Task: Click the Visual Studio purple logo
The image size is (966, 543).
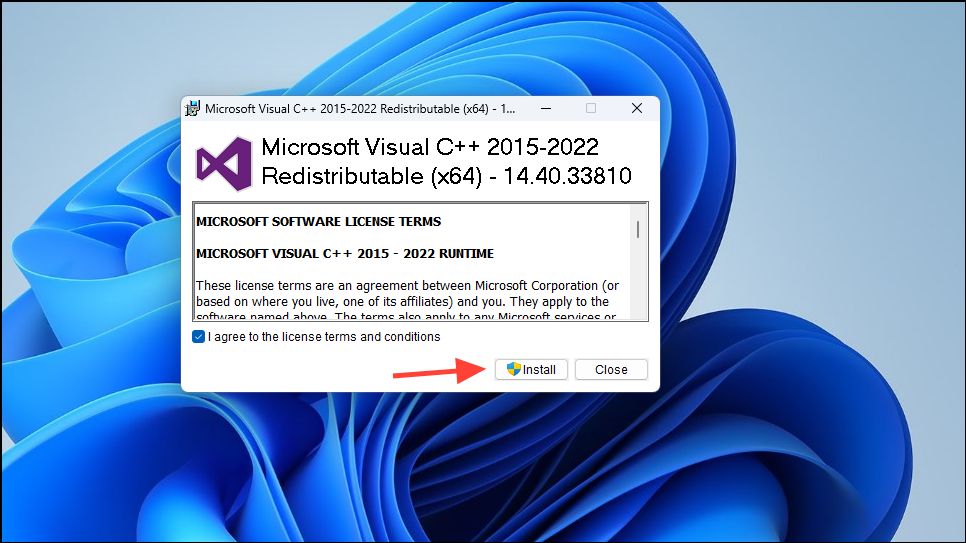Action: 224,164
